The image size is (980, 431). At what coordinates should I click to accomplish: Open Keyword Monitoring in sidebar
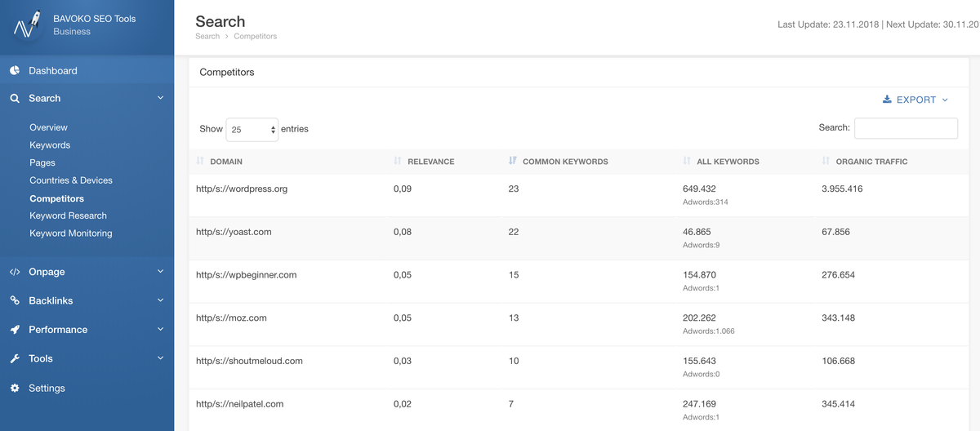(x=71, y=233)
